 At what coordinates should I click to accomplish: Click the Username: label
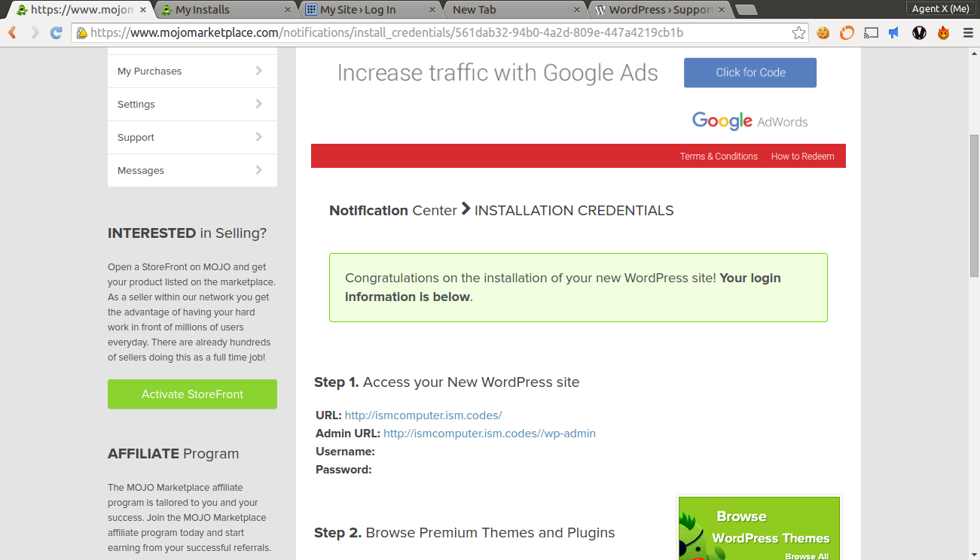click(x=345, y=452)
